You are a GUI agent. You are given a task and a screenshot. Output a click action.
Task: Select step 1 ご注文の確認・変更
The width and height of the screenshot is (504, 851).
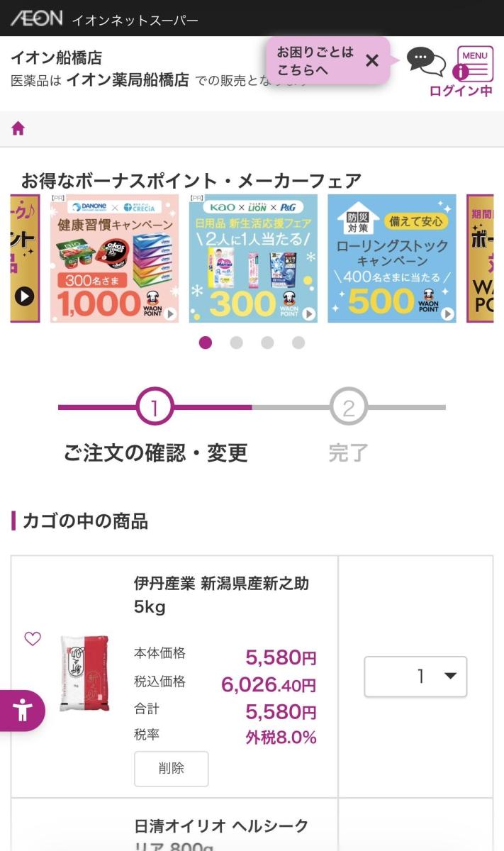(155, 408)
